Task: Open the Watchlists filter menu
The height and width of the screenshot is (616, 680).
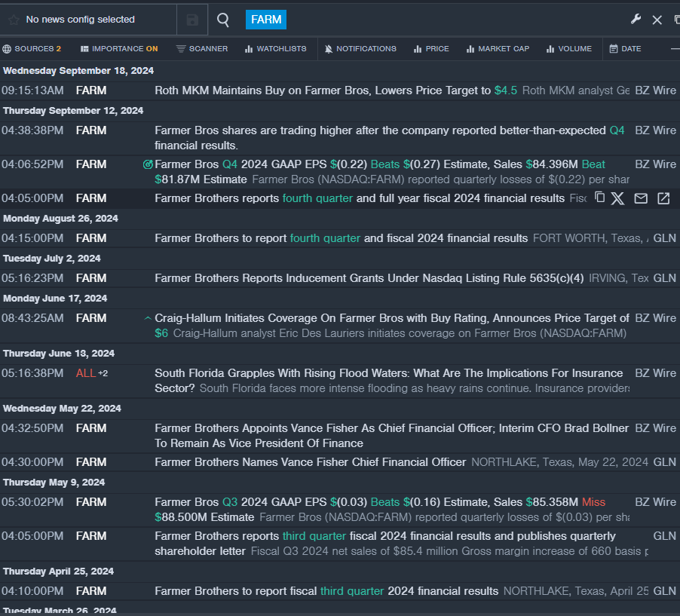Action: point(275,49)
